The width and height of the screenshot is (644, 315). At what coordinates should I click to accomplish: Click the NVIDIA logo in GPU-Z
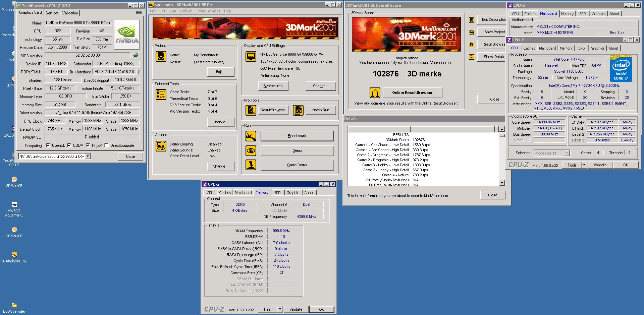pyautogui.click(x=127, y=35)
